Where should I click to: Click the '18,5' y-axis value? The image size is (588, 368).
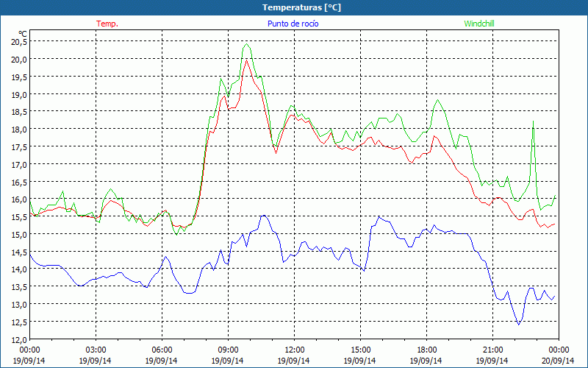coord(19,112)
